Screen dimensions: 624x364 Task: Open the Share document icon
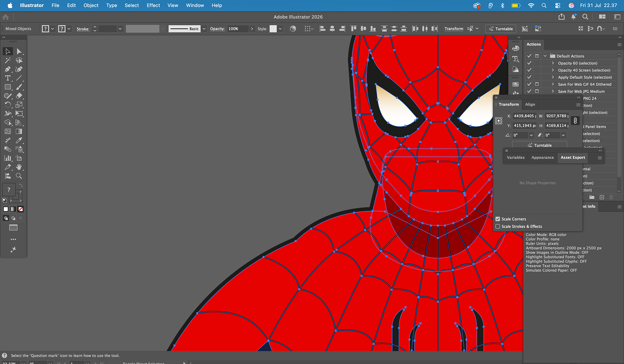point(561,17)
